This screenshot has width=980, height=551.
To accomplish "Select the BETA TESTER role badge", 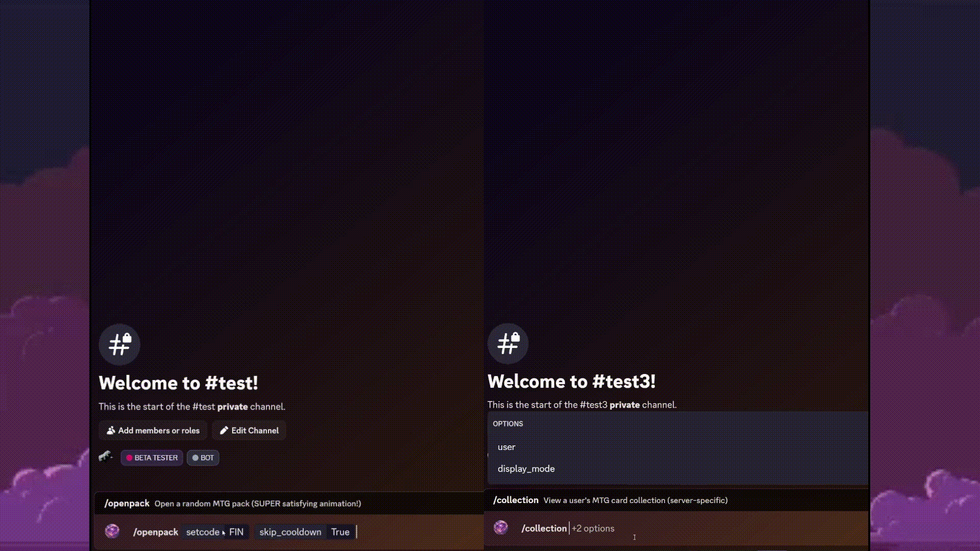I will tap(152, 458).
